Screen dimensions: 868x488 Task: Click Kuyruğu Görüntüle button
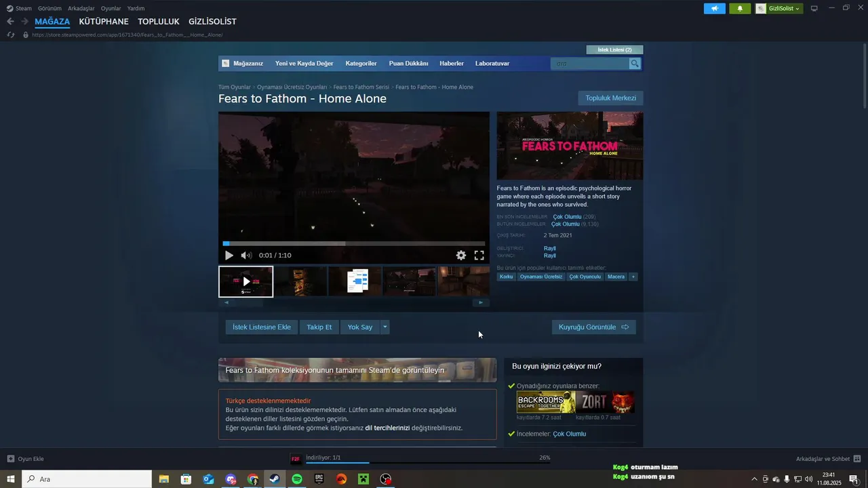(594, 327)
